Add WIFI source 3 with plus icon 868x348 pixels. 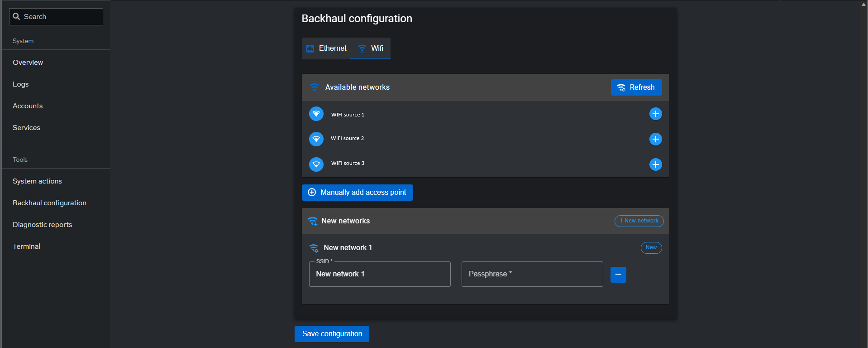point(656,164)
